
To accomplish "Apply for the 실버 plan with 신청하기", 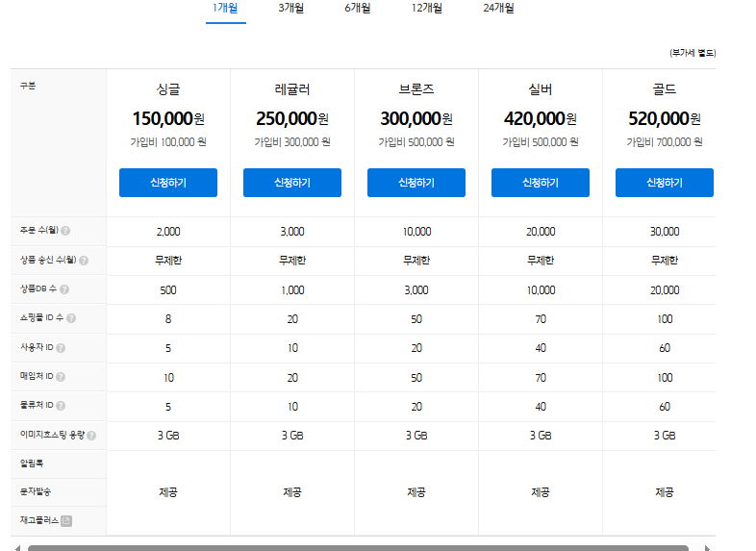I will click(x=541, y=183).
